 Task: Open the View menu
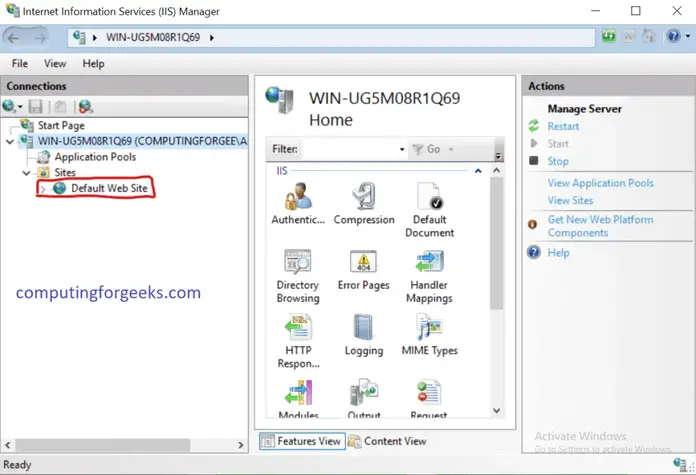pyautogui.click(x=55, y=64)
